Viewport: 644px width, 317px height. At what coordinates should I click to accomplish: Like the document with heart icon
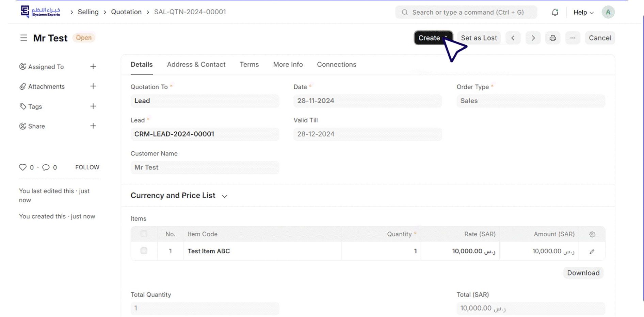pos(23,167)
